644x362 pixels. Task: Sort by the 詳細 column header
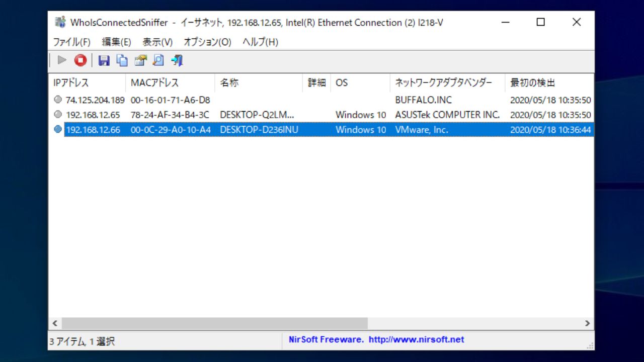point(316,83)
